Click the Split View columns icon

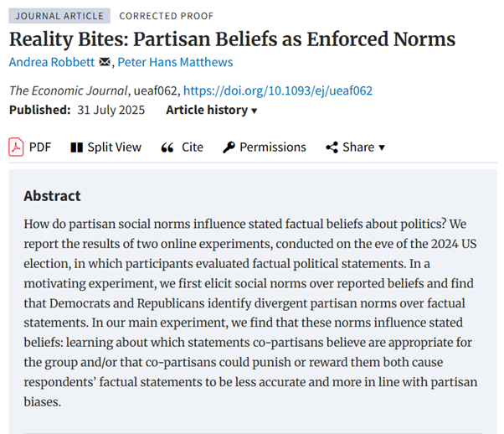(77, 147)
